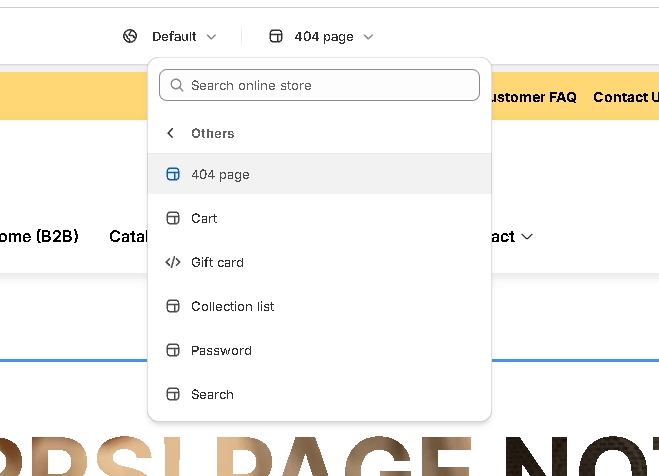This screenshot has height=476, width=659.
Task: Click the Collection list template icon
Action: point(173,306)
